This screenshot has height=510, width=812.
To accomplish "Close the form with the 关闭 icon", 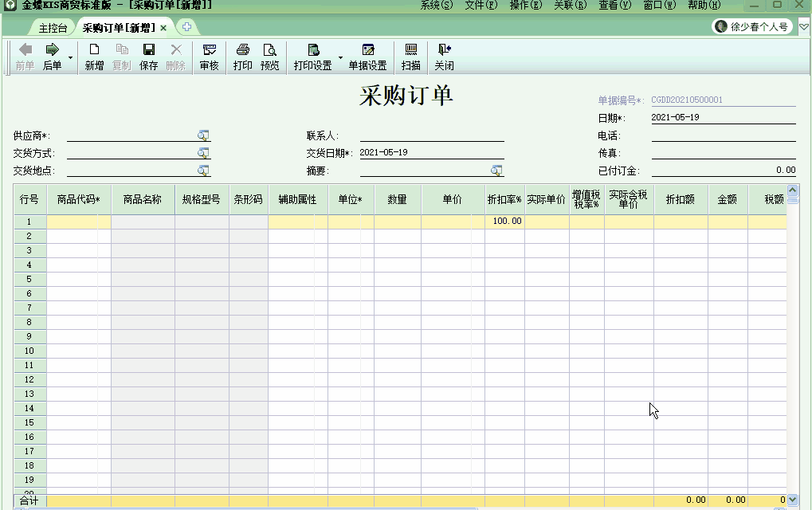I will coord(444,57).
